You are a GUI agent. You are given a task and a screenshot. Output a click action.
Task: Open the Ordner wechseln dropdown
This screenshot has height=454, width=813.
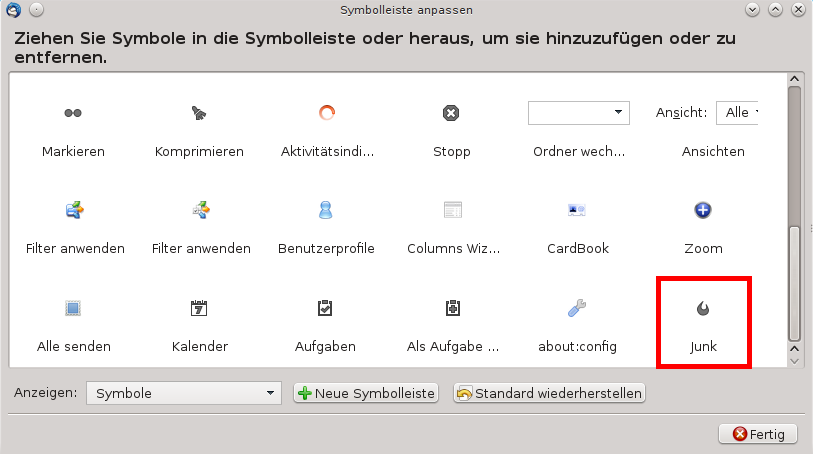click(x=578, y=112)
